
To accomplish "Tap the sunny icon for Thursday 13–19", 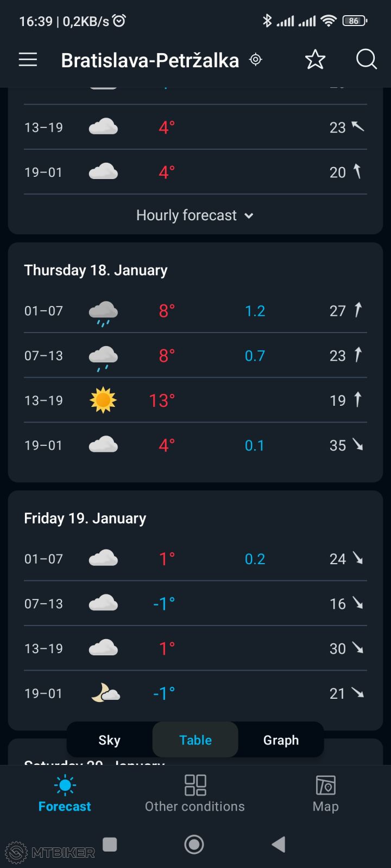I will tap(103, 400).
